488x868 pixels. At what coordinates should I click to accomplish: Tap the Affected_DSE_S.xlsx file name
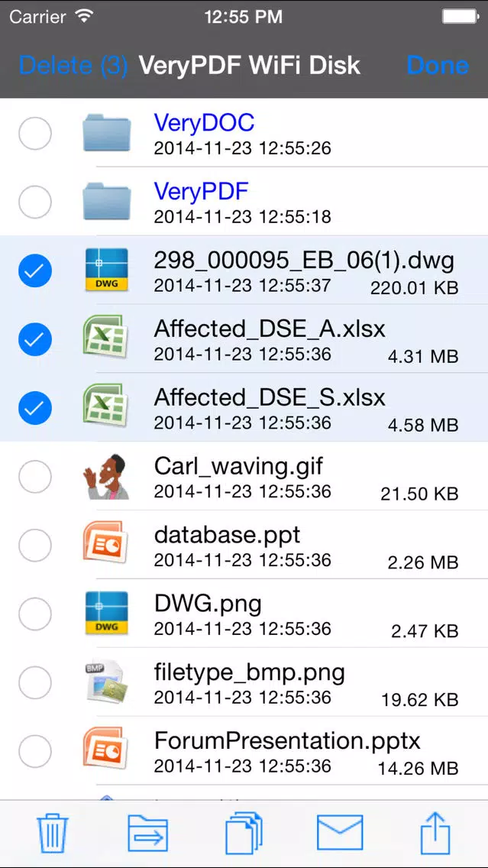pos(270,397)
